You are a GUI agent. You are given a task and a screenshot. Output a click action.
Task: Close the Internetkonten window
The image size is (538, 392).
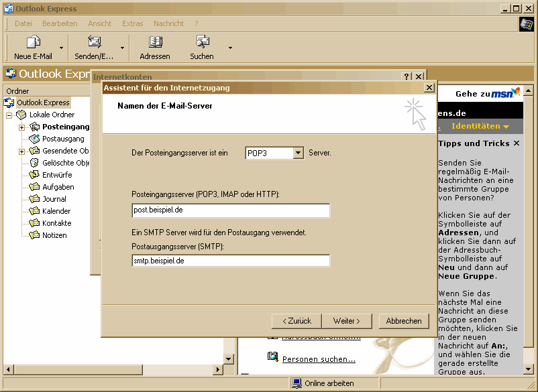418,76
